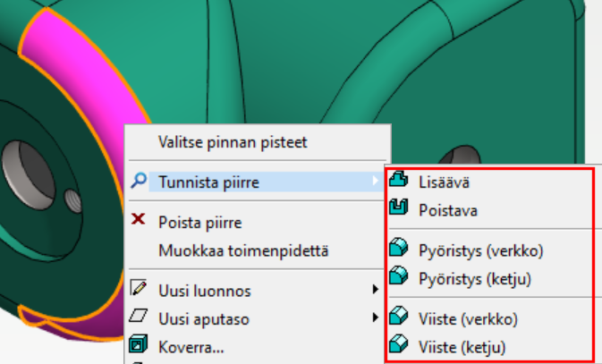Click the Poistava feature icon
The image size is (602, 364).
[x=400, y=211]
